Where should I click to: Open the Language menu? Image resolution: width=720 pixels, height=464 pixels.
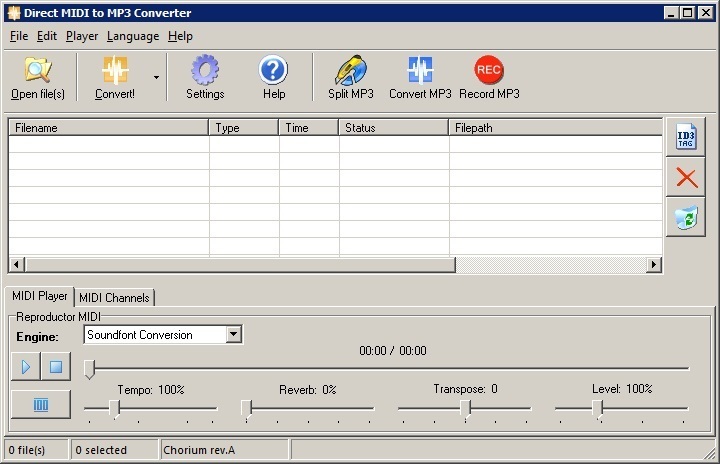click(x=132, y=36)
